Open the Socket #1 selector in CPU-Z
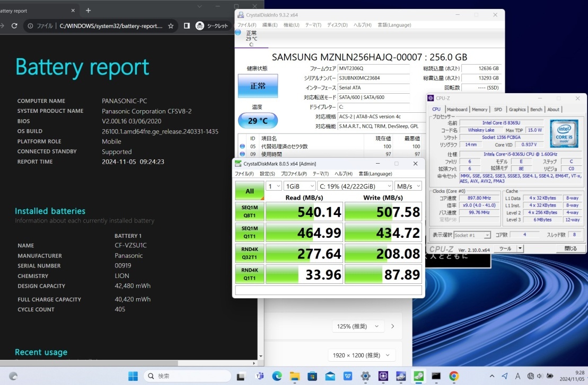 point(472,235)
